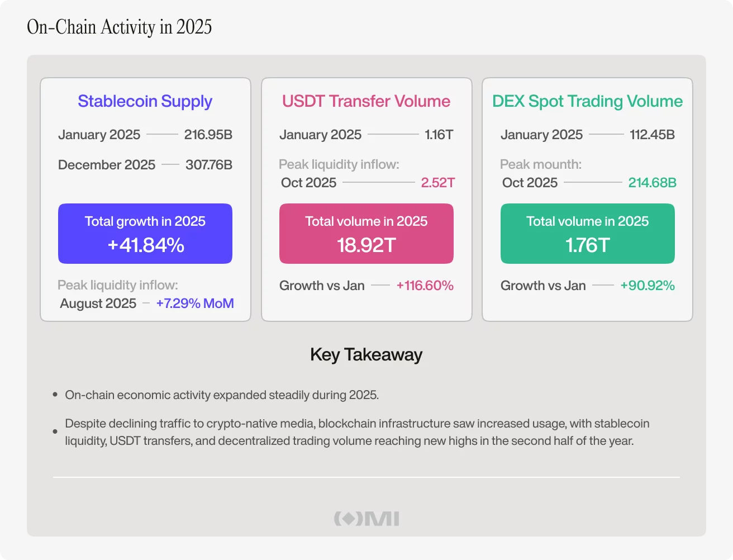Click the 216.95B January stablecoin value
733x560 pixels.
(x=208, y=135)
